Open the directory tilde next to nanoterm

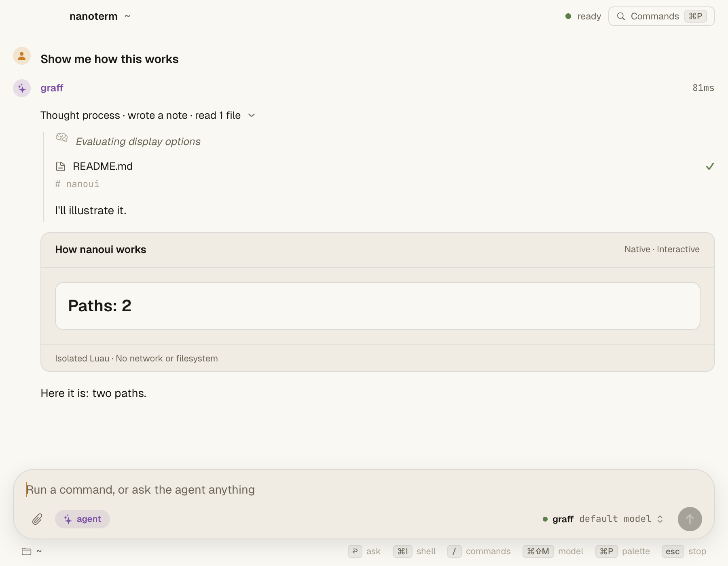(x=127, y=16)
